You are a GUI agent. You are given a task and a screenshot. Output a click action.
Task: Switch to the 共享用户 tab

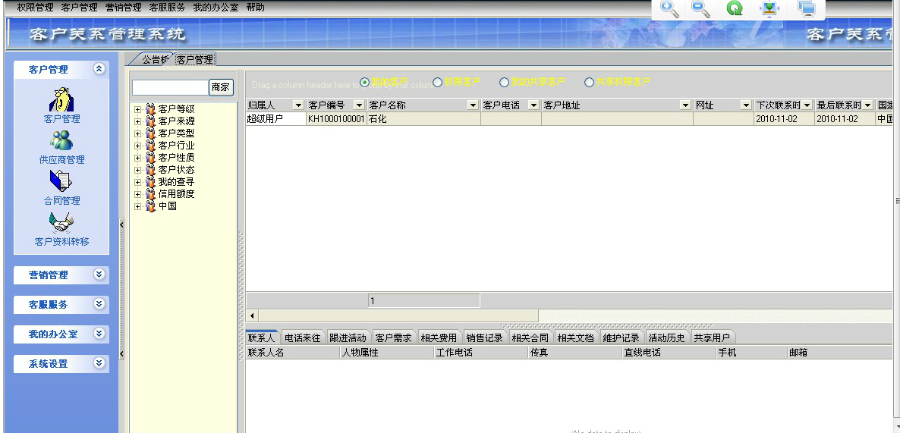pos(712,338)
